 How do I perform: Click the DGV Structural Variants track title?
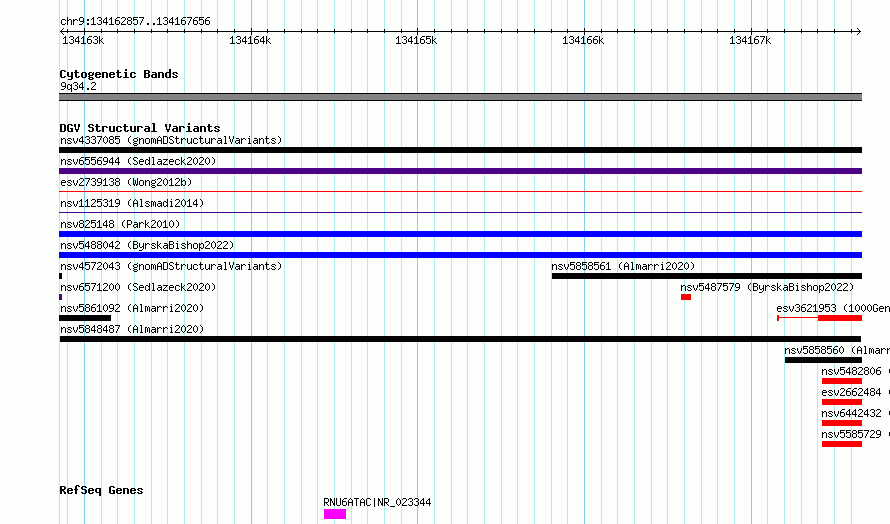(140, 128)
